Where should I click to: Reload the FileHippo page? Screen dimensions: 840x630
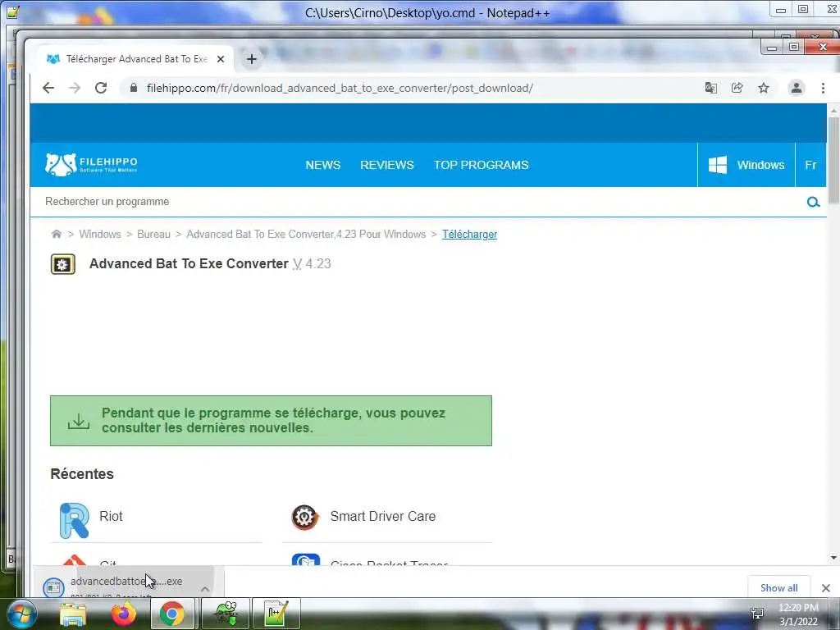point(101,88)
